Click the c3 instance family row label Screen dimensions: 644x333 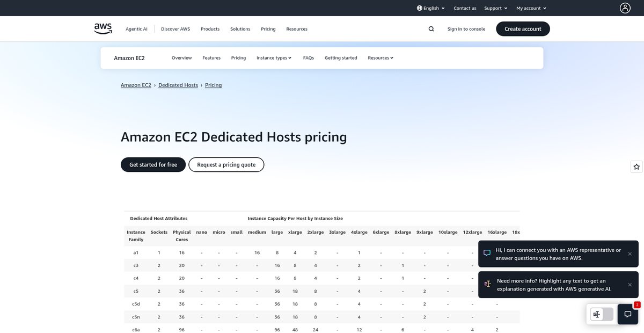tap(136, 265)
